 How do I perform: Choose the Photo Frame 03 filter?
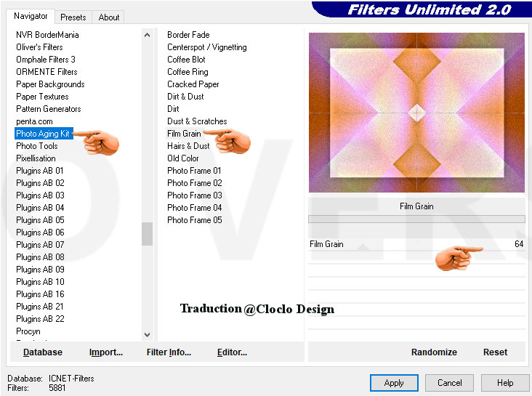[194, 195]
